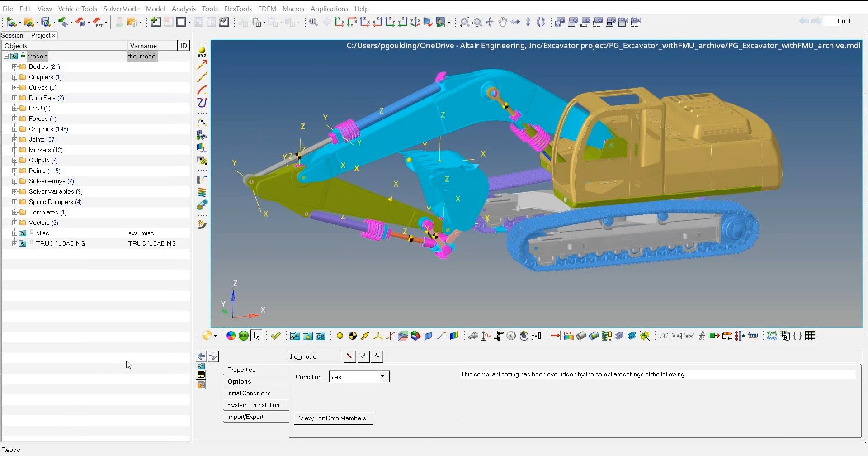The height and width of the screenshot is (456, 868).
Task: Click the the_model varname input field
Action: point(314,356)
